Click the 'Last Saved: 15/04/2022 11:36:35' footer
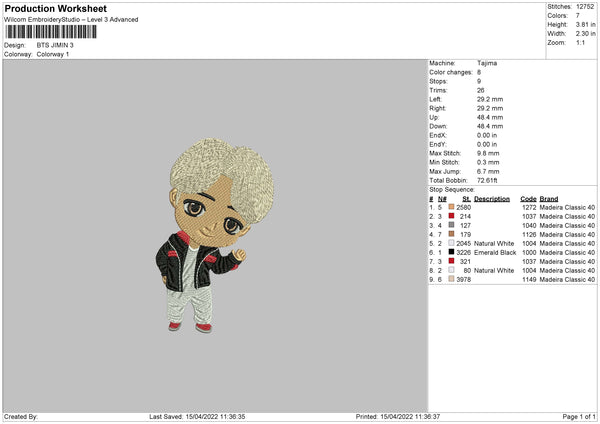Image resolution: width=600 pixels, height=424 pixels. point(197,417)
